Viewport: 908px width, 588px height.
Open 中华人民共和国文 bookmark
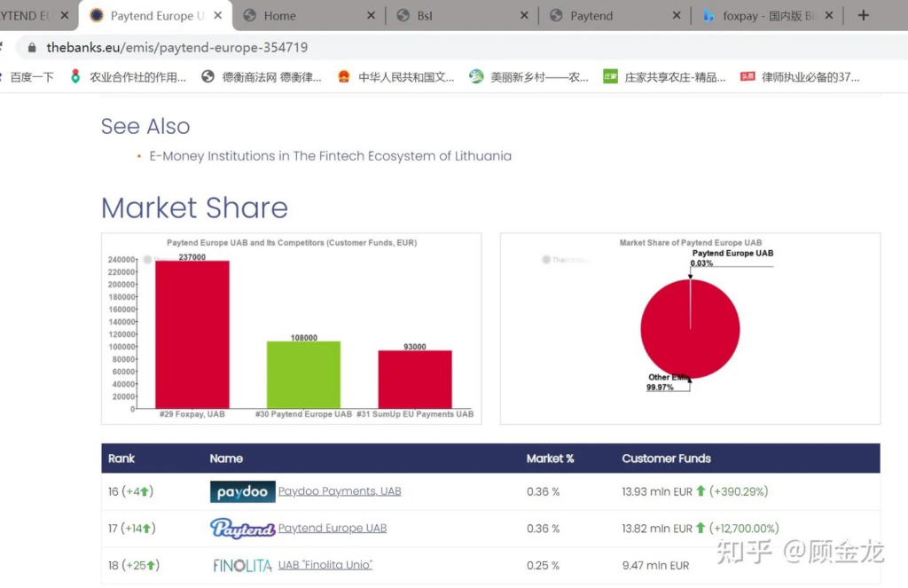(x=396, y=77)
